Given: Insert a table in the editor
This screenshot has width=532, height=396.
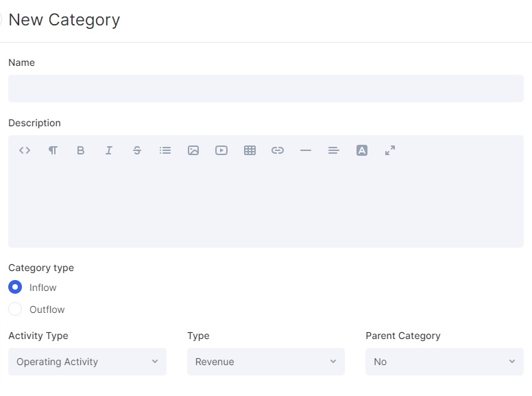Looking at the screenshot, I should tap(250, 150).
